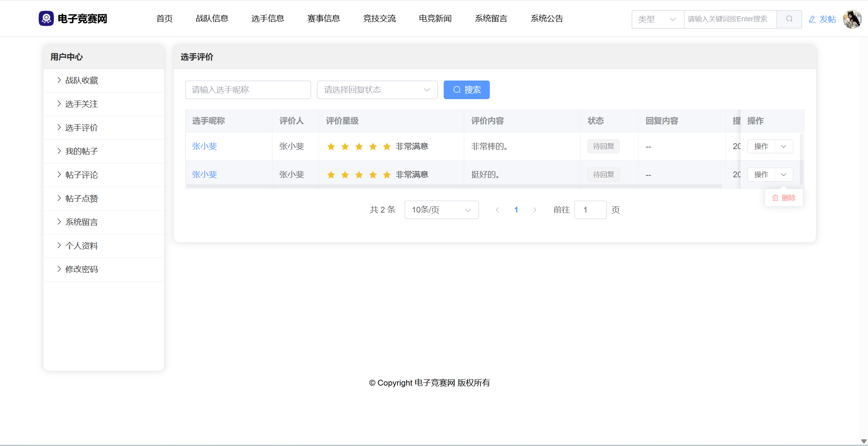Open 张小斐 link in first table row

pyautogui.click(x=205, y=146)
